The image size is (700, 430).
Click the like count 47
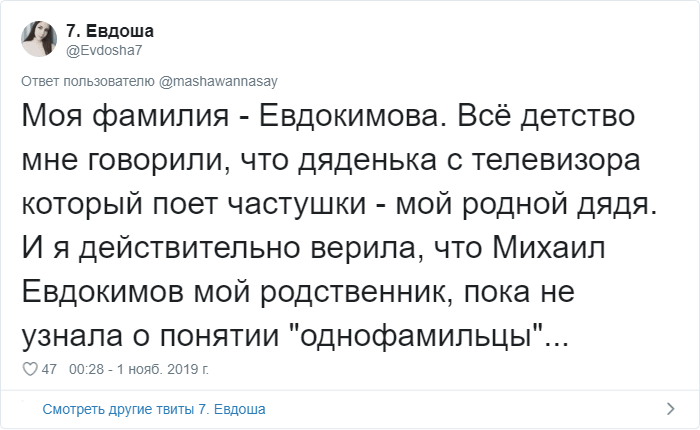click(49, 369)
